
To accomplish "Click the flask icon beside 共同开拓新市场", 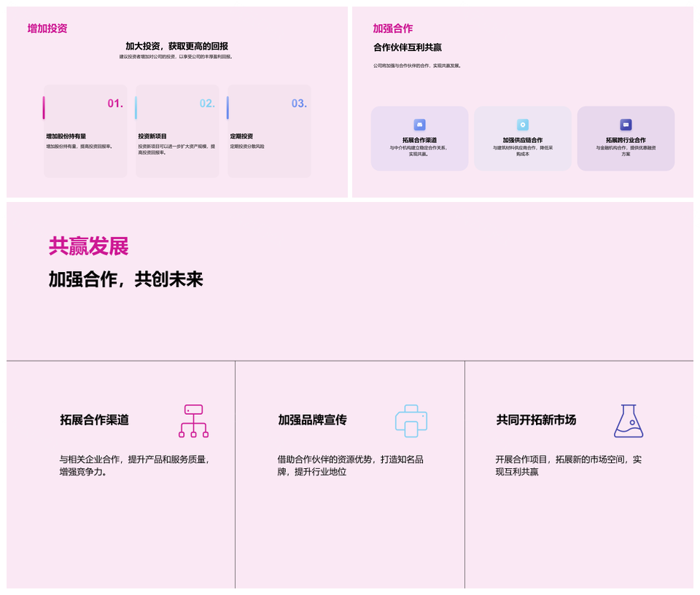I will [629, 421].
